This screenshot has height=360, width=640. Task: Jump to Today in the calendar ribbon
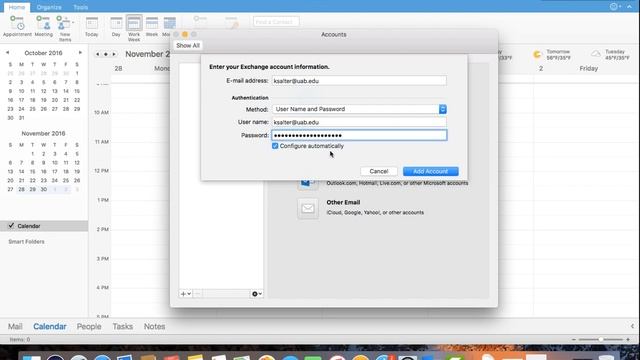click(91, 27)
